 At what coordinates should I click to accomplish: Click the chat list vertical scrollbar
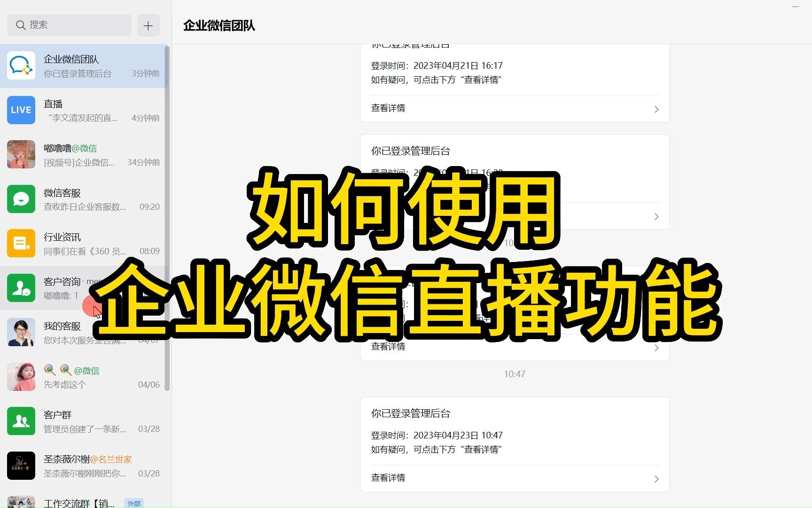[x=167, y=218]
